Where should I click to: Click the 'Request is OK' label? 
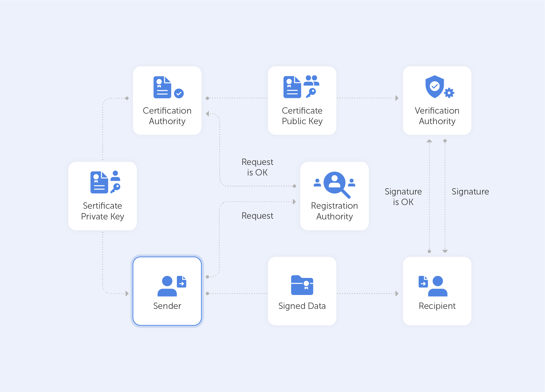pyautogui.click(x=257, y=167)
